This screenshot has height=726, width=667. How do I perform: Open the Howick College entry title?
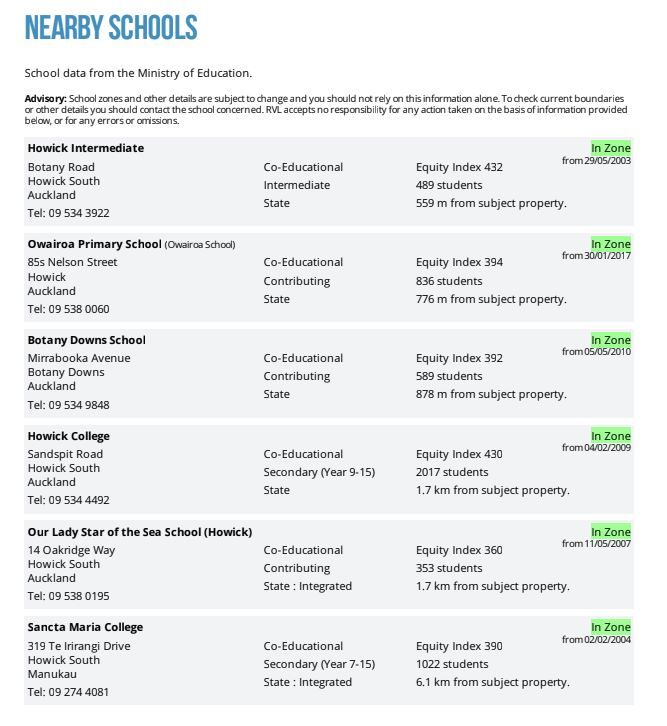pyautogui.click(x=69, y=436)
